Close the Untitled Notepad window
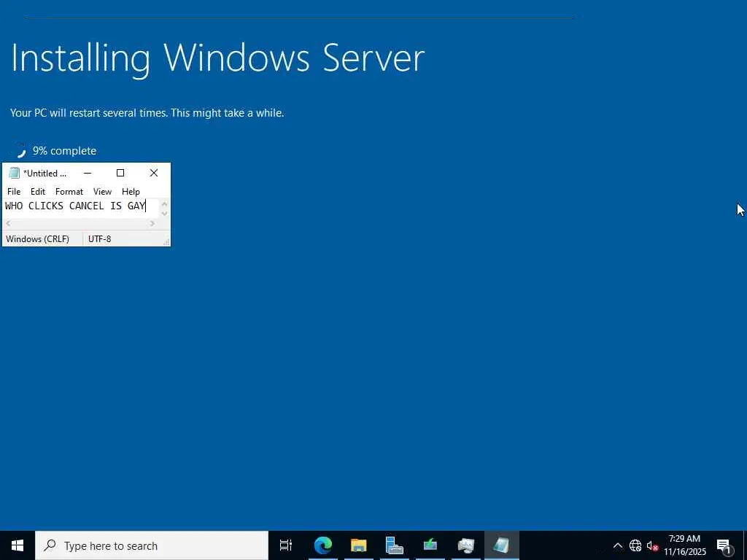 click(153, 173)
